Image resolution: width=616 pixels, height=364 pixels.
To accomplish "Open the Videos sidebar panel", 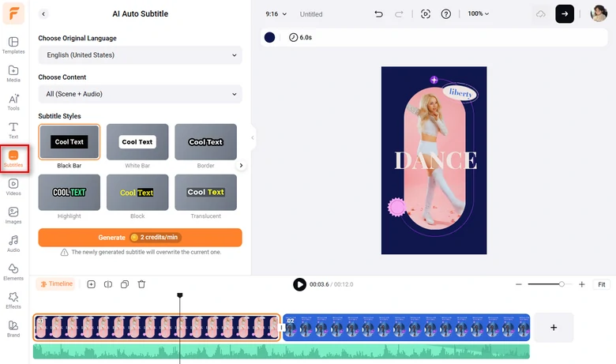I will [13, 187].
